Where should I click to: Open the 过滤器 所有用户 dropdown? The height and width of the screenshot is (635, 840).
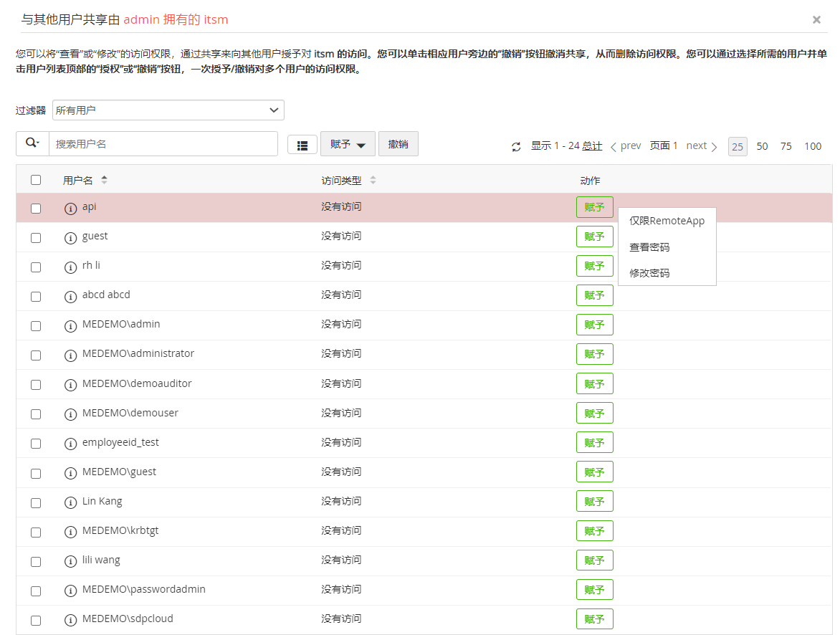(x=168, y=110)
